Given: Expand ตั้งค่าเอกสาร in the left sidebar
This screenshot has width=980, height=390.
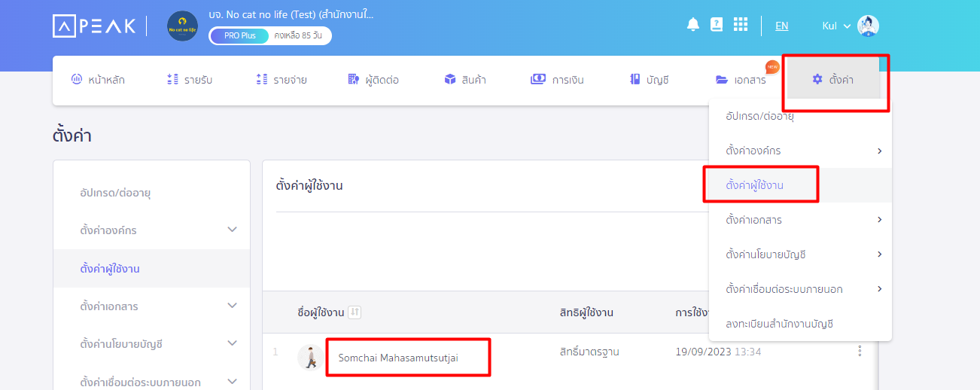Looking at the screenshot, I should tap(232, 306).
